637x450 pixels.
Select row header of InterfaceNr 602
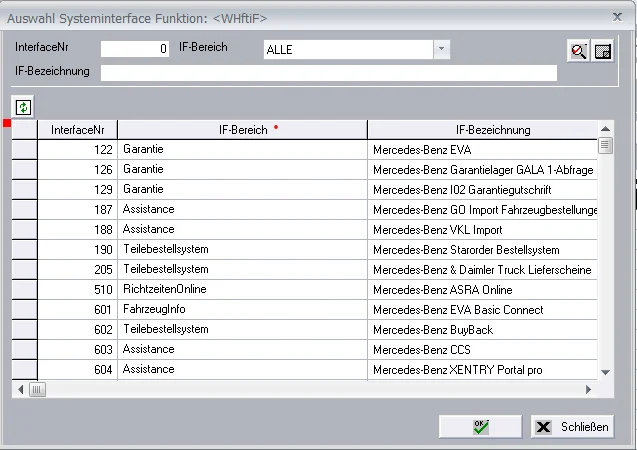[x=24, y=329]
